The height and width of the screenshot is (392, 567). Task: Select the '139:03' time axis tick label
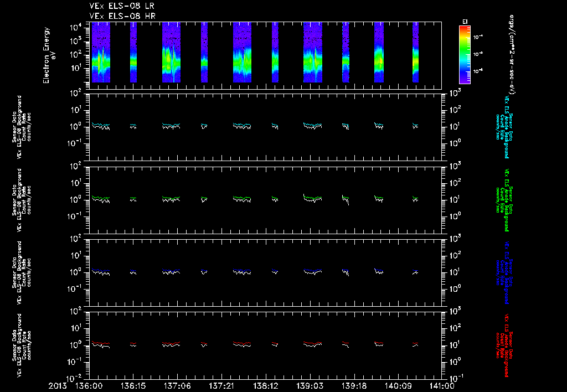[310, 386]
